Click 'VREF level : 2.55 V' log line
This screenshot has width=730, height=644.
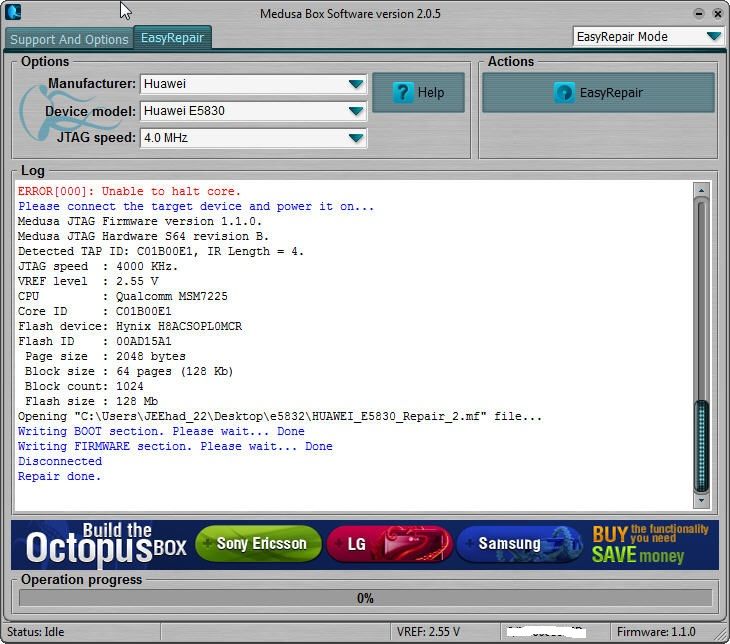click(x=88, y=281)
